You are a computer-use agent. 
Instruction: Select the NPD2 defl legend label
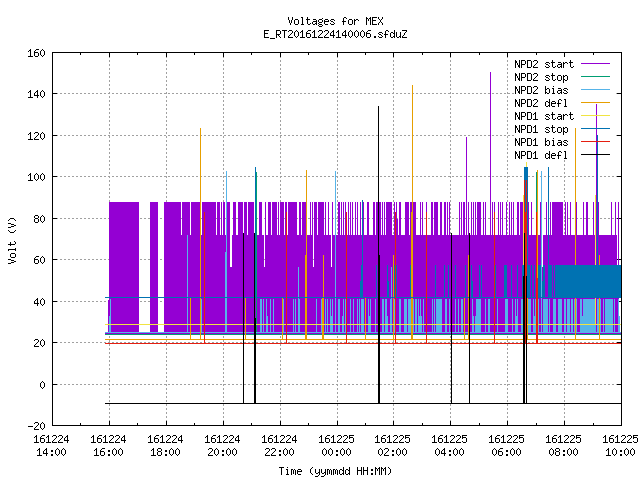(x=541, y=103)
